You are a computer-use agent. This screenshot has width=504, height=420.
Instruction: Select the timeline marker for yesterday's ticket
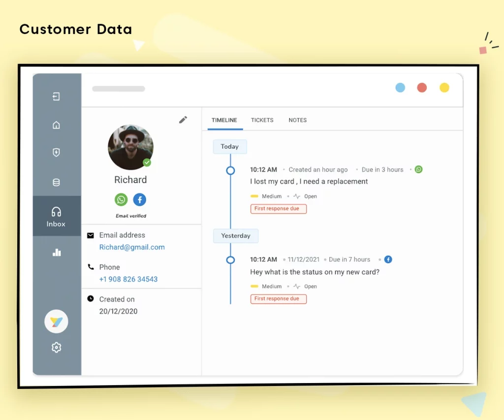(230, 260)
